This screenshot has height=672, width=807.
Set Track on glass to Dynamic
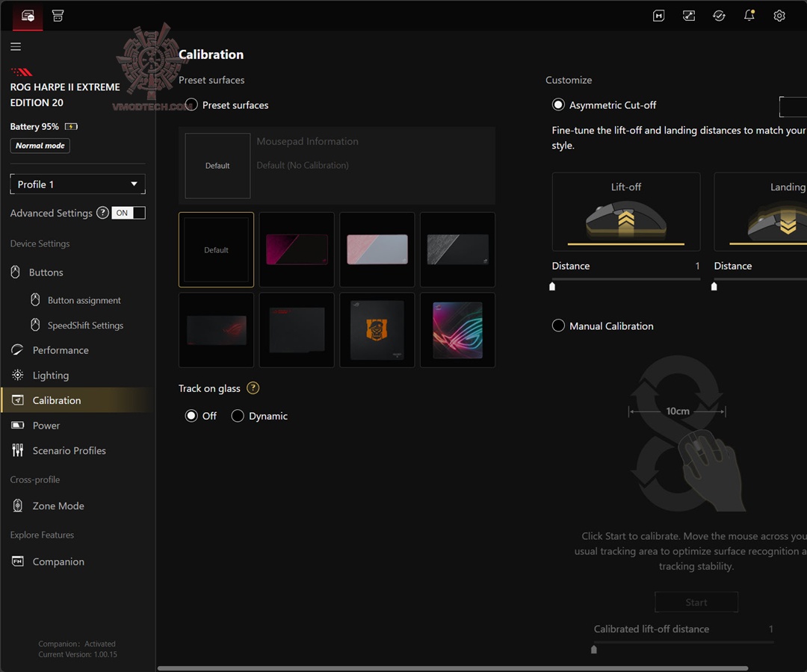(238, 415)
